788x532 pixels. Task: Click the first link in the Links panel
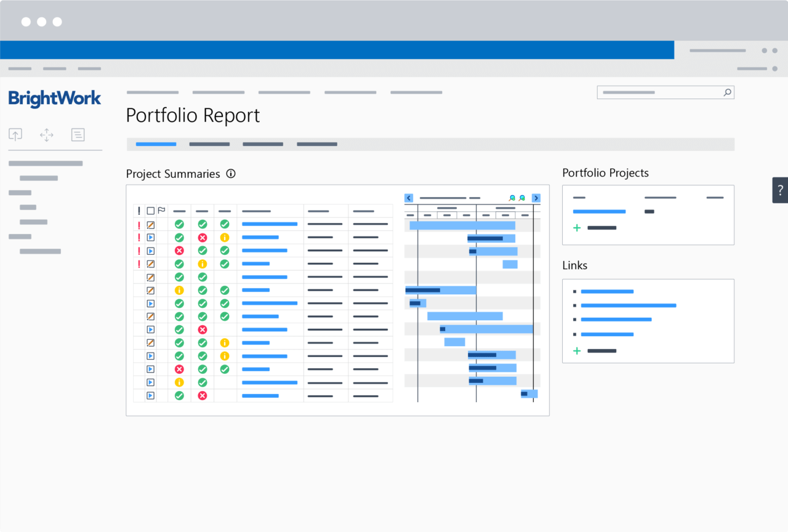click(x=607, y=291)
